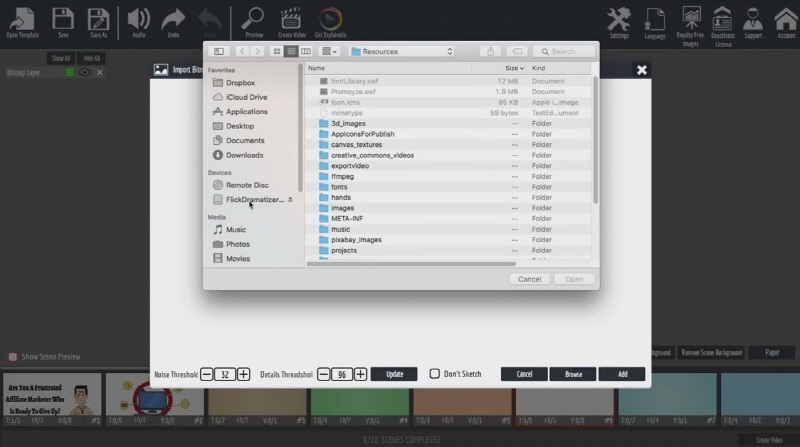Click the Deactivate License icon
Viewport: 800px width, 447px height.
point(722,27)
